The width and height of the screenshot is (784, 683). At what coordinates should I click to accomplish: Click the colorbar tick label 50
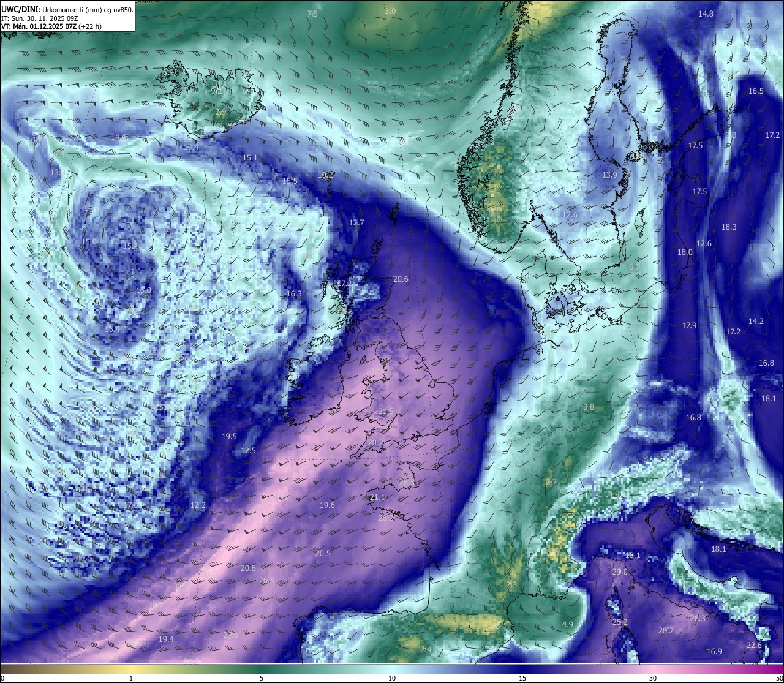pyautogui.click(x=778, y=677)
